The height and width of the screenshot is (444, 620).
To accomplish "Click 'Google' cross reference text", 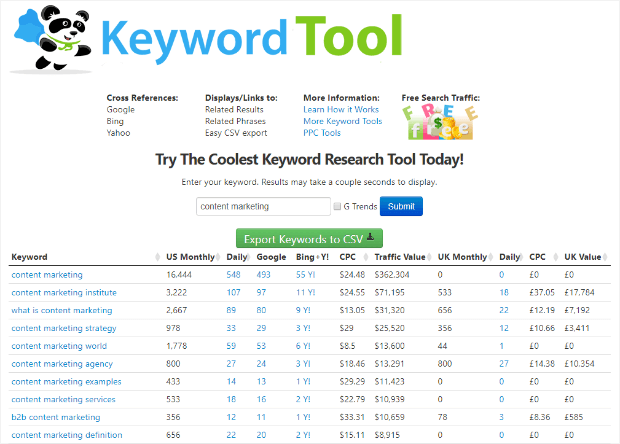I will click(x=121, y=110).
